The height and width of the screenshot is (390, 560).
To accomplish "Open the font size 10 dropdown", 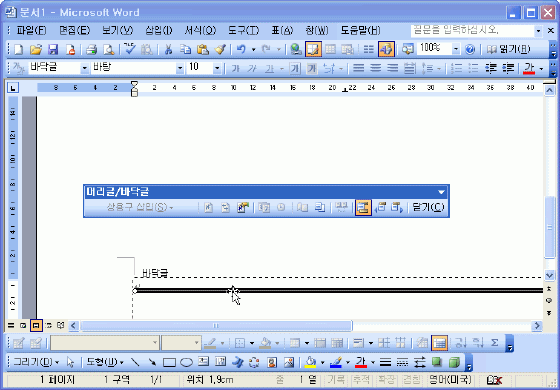I will (x=217, y=68).
